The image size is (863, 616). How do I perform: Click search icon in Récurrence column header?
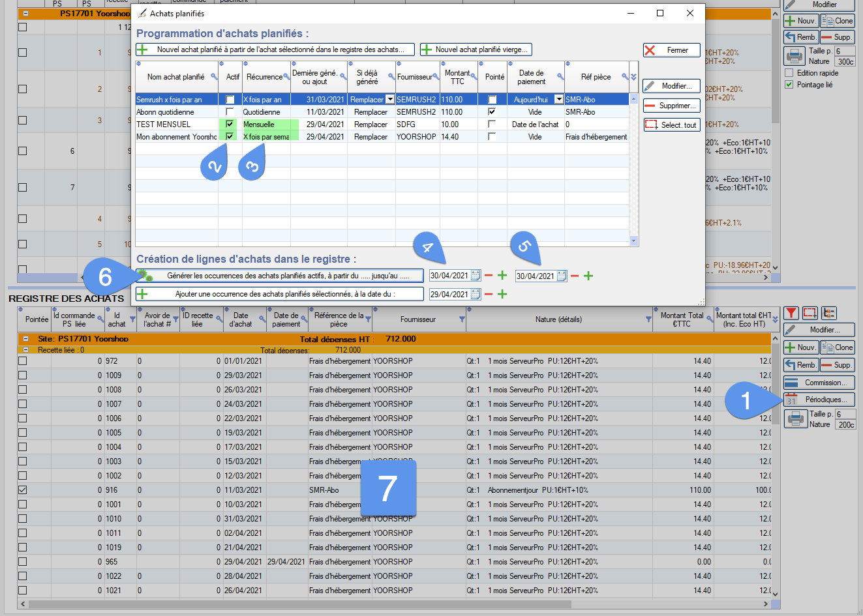286,77
